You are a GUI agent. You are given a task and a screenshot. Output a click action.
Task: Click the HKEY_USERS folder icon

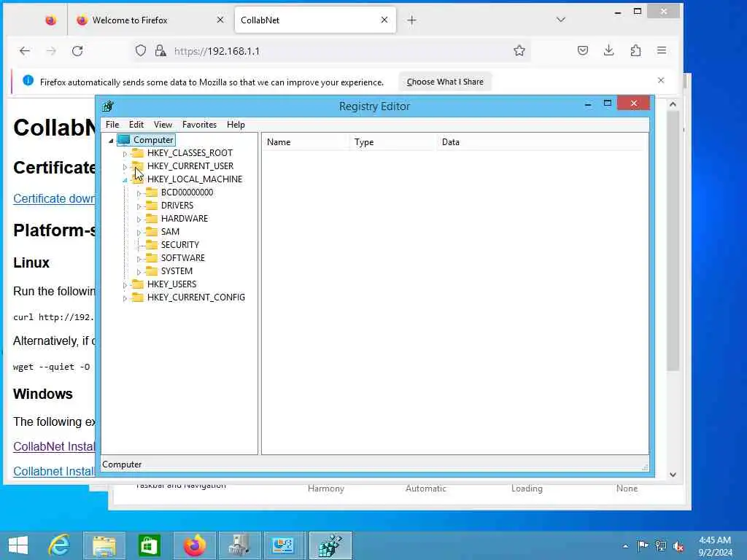tap(138, 284)
